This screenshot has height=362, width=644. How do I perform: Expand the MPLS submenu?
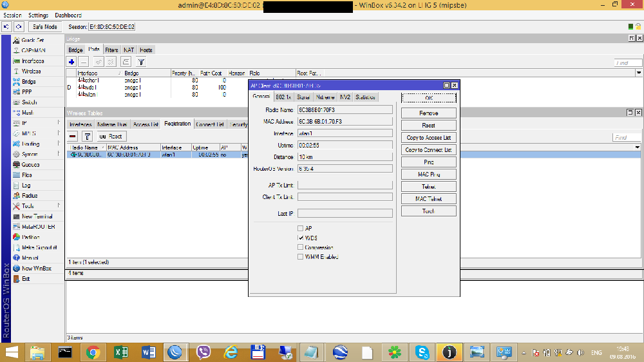pos(59,133)
